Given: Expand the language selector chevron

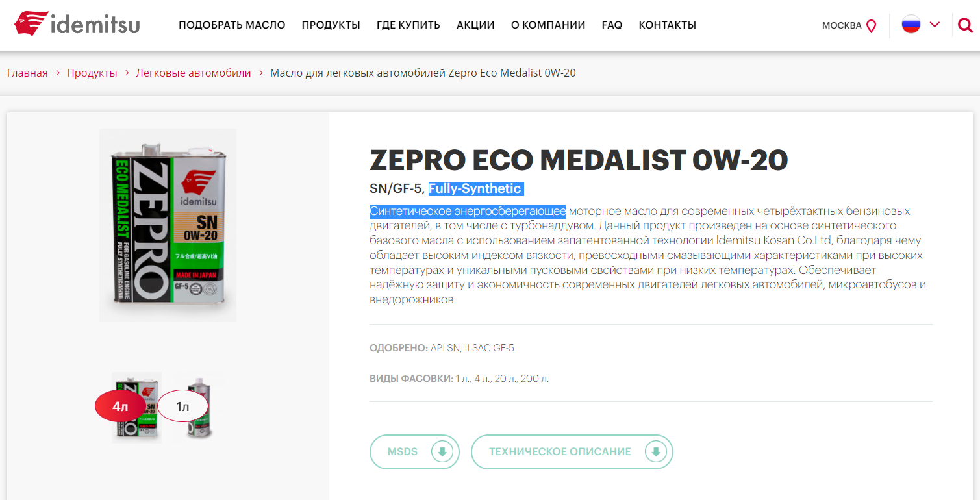Looking at the screenshot, I should [935, 25].
